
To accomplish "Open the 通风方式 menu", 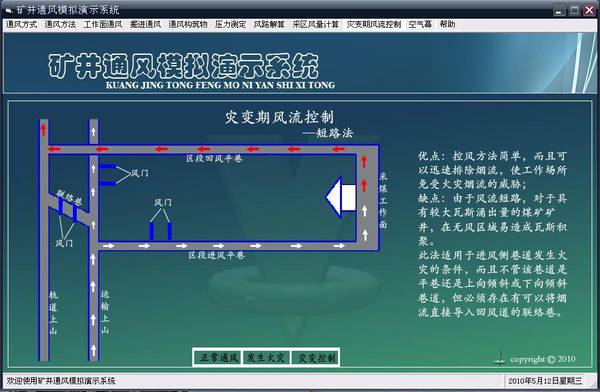I will point(21,24).
